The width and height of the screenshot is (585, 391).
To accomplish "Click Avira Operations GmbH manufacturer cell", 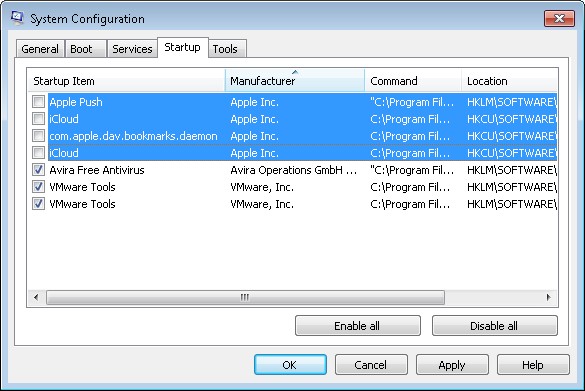I will [x=293, y=170].
